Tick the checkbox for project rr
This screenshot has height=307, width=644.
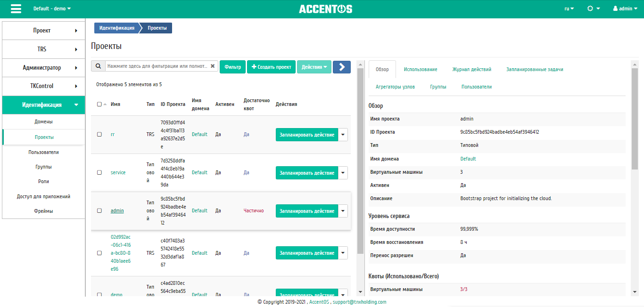(99, 134)
